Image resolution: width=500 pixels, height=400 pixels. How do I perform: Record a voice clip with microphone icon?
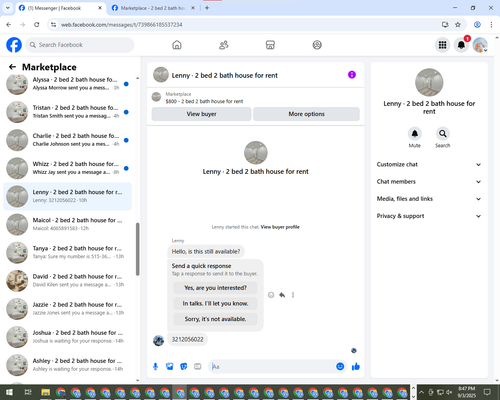155,367
